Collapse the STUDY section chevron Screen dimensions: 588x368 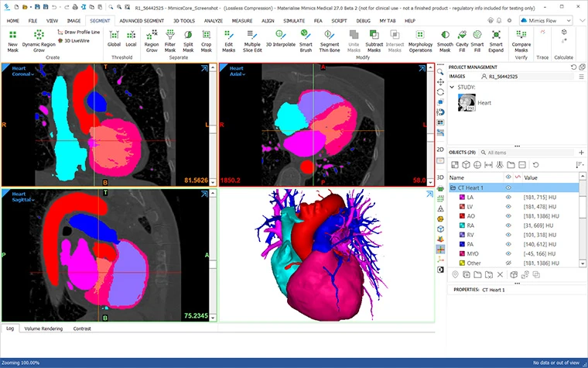452,88
